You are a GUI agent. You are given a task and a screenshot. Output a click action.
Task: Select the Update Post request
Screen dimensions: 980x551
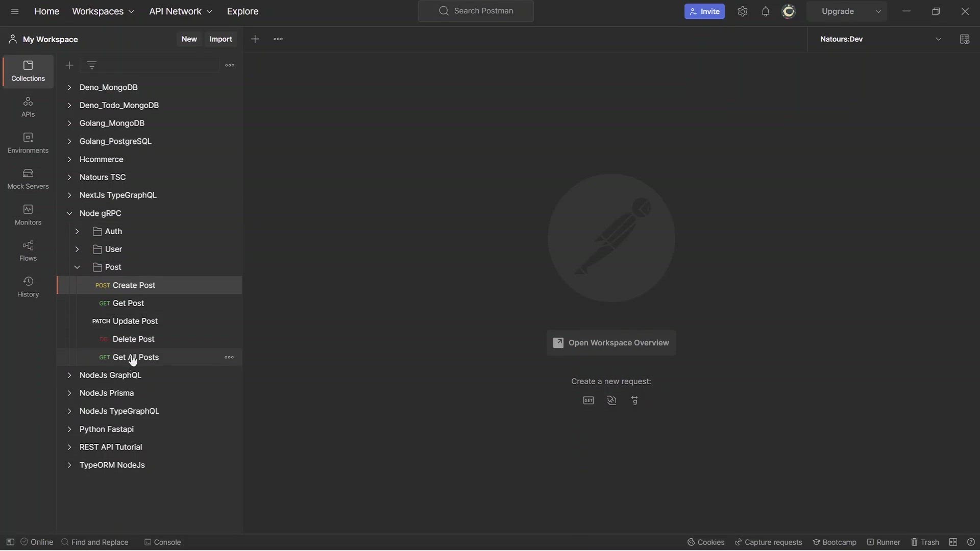point(150,321)
